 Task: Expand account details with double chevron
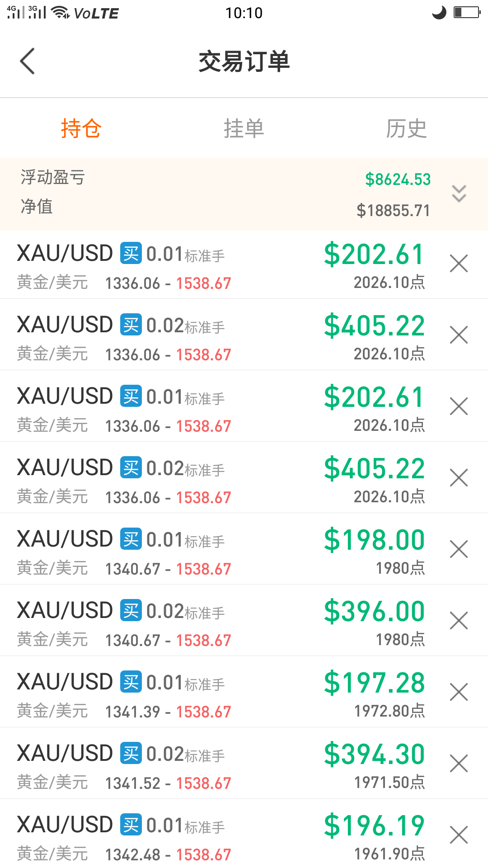pyautogui.click(x=459, y=193)
